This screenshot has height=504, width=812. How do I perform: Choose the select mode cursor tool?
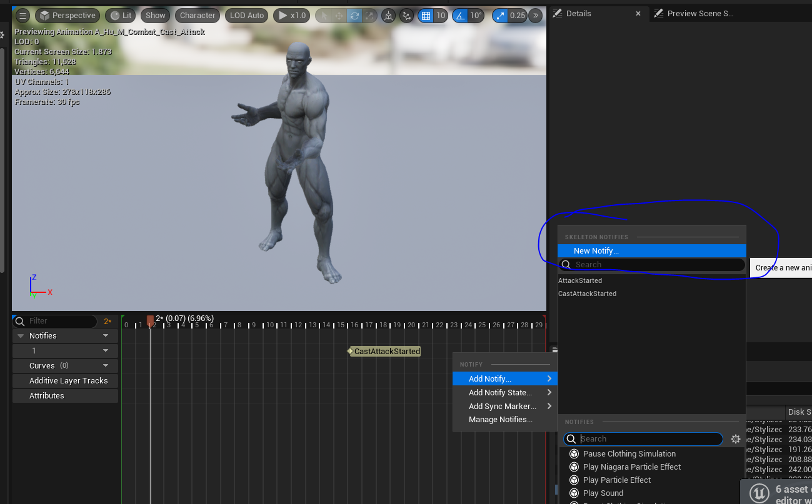point(324,16)
